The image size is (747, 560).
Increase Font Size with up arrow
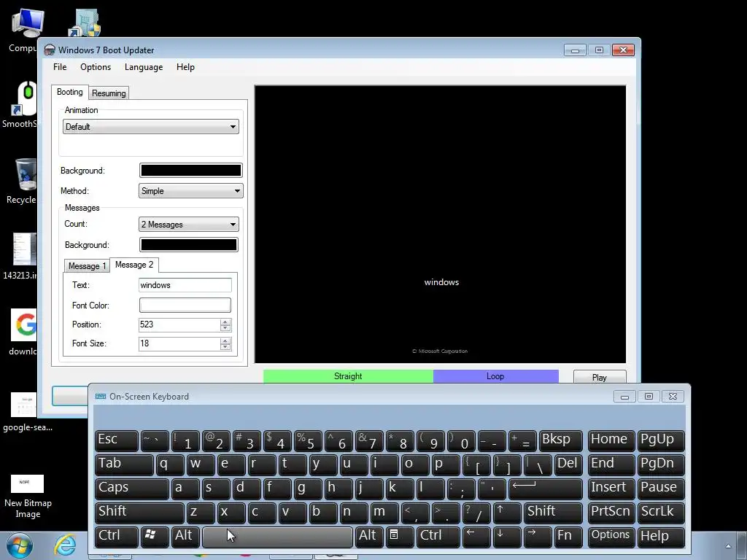coord(225,341)
